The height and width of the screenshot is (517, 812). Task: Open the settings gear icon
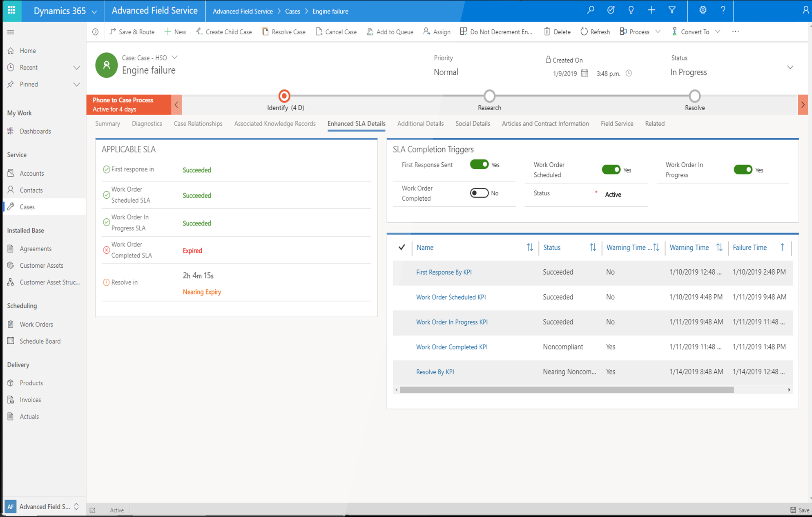(x=703, y=11)
